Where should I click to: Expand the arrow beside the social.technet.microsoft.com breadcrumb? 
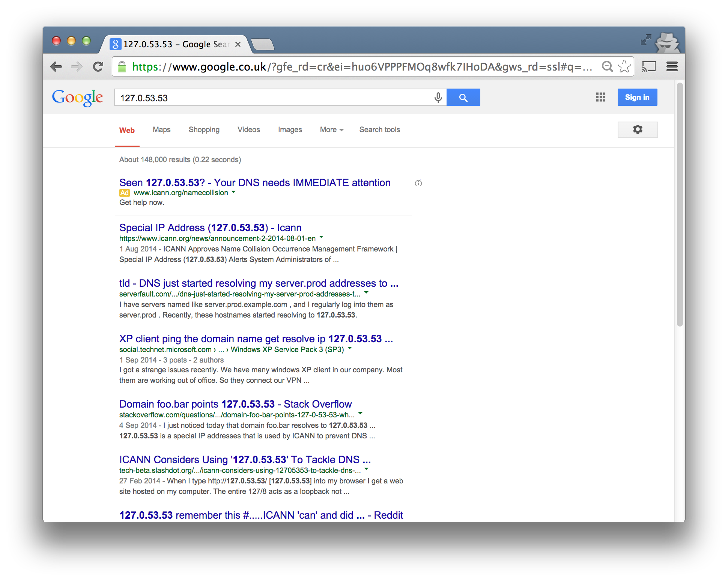tap(350, 349)
